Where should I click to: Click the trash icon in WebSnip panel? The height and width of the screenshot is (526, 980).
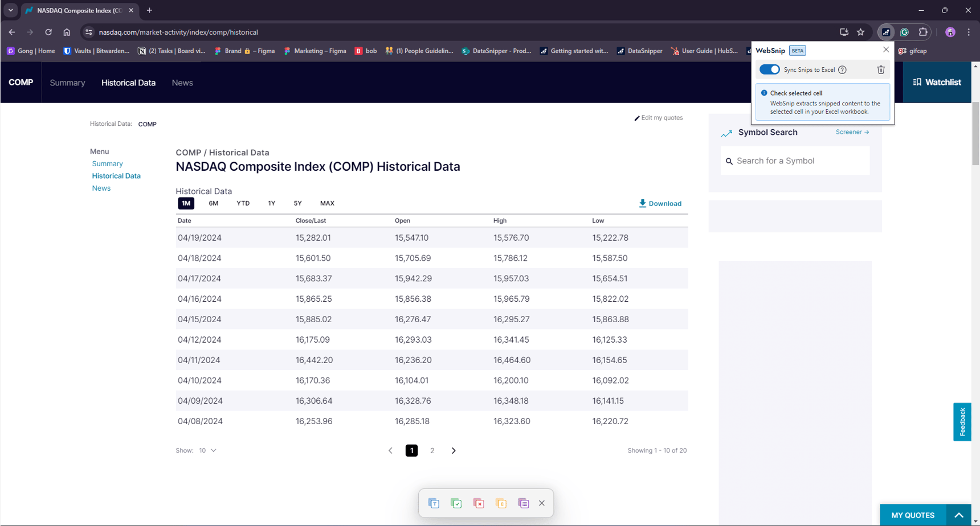point(880,69)
